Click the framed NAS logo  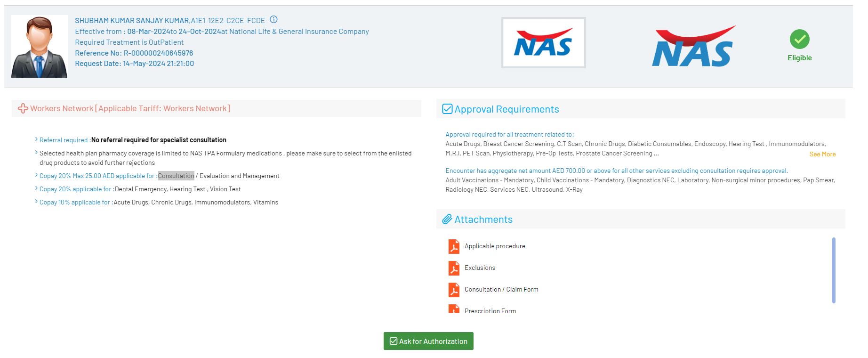click(544, 43)
